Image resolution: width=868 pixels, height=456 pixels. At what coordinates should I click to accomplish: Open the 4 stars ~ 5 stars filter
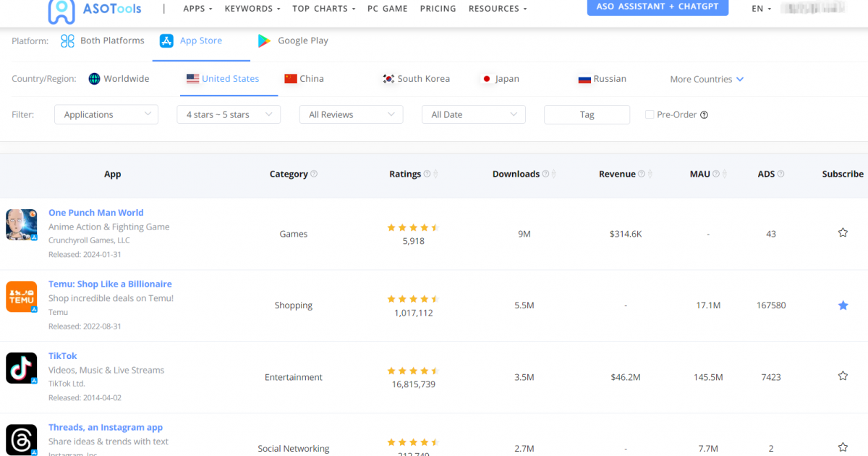click(229, 114)
